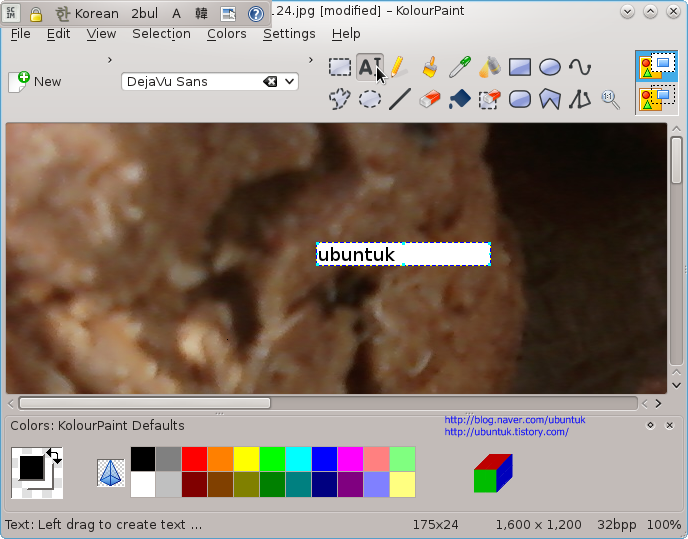688x539 pixels.
Task: Pick the black color swatch
Action: [x=143, y=459]
